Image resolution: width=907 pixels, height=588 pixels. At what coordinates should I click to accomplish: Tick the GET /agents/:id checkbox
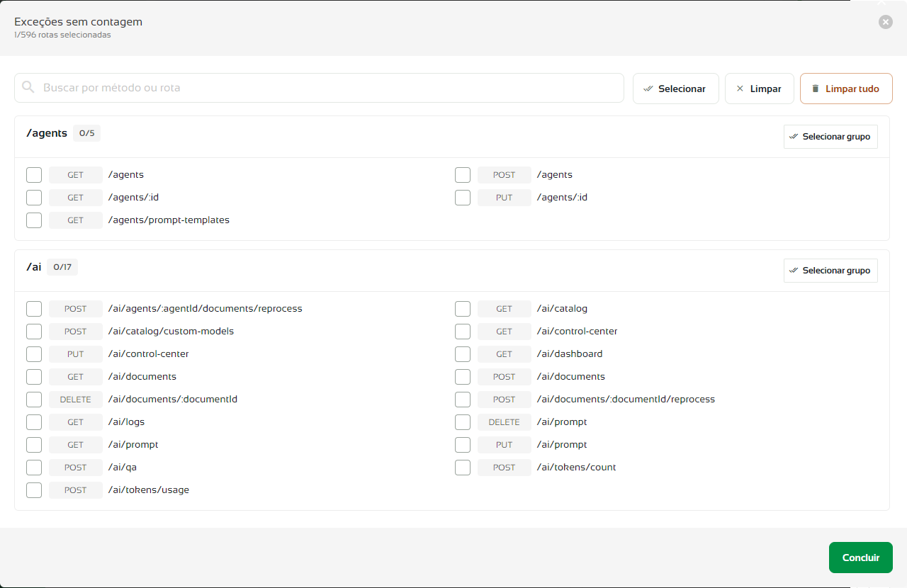click(34, 198)
